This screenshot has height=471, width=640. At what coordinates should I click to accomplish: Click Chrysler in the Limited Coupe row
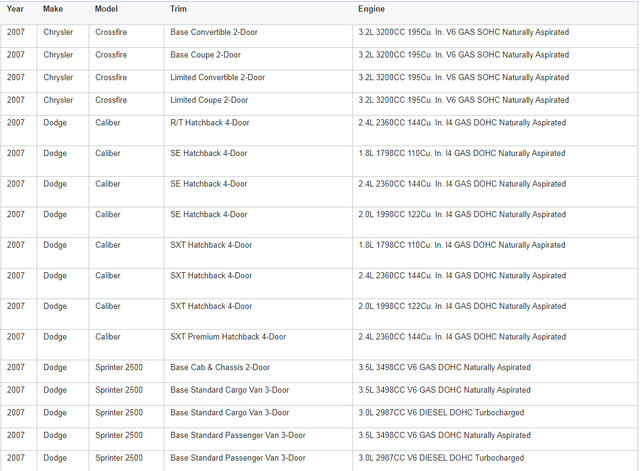(58, 100)
